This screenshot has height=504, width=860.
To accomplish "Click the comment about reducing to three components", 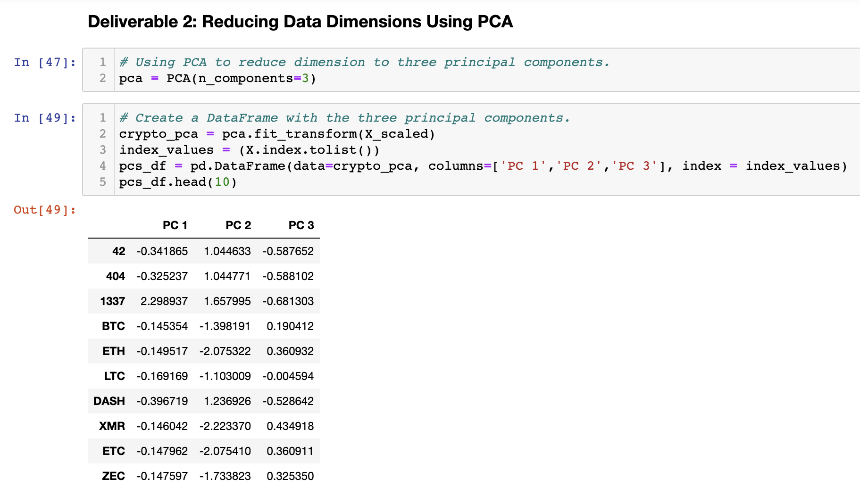I will click(365, 62).
